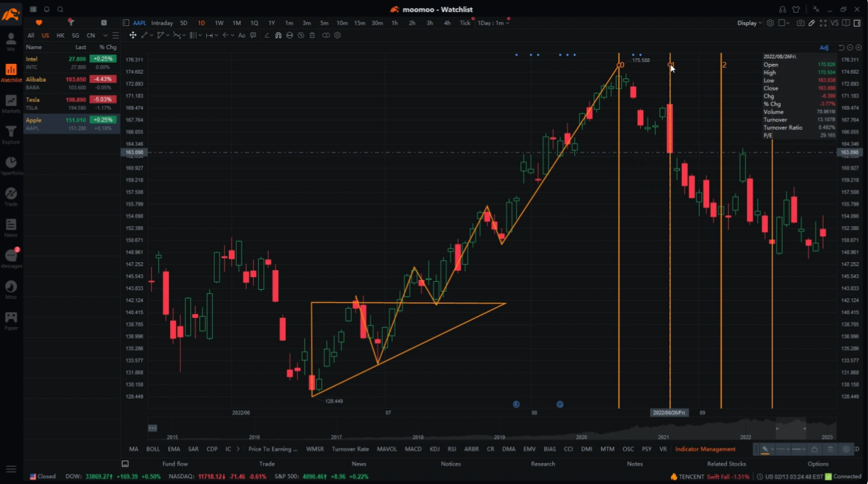Sort watchlist by % Chg column
Image resolution: width=868 pixels, height=484 pixels.
(x=107, y=47)
